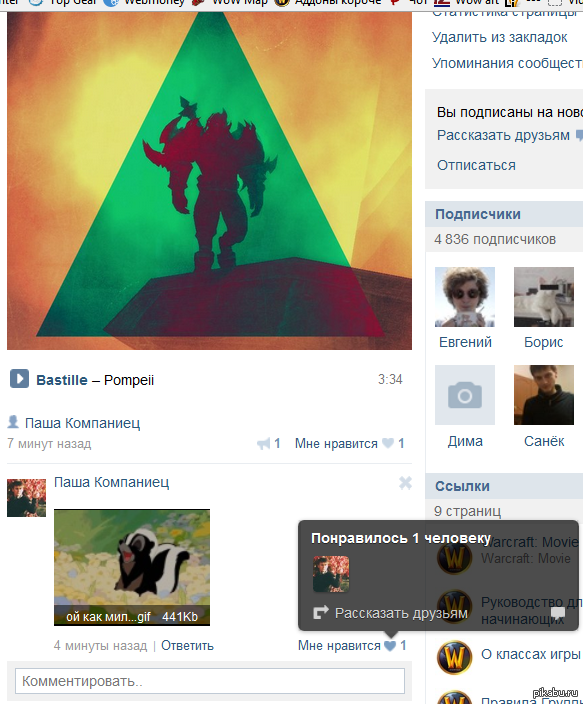Click Удалить из закладок
This screenshot has width=583, height=704.
point(499,37)
